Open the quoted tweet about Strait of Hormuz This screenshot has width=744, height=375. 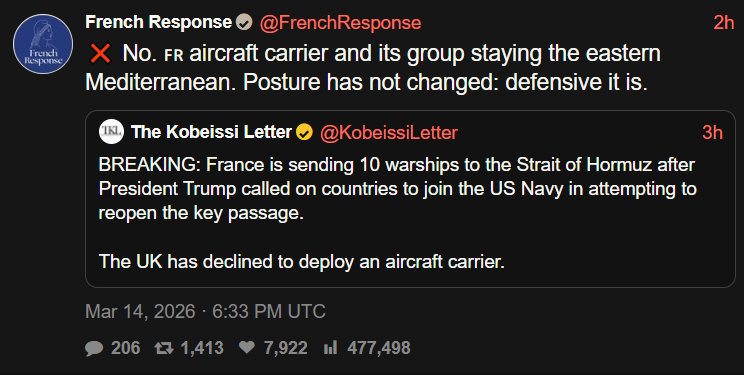tap(410, 199)
